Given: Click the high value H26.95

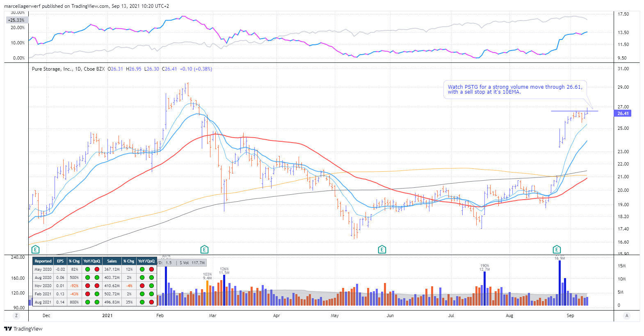Looking at the screenshot, I should pyautogui.click(x=134, y=69).
